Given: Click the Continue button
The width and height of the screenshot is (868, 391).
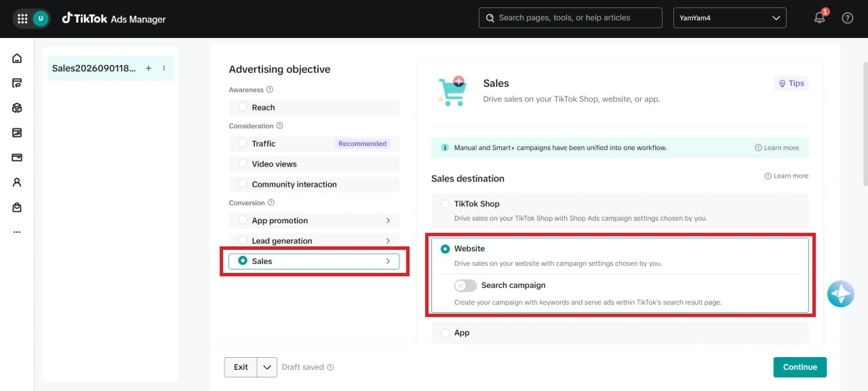Looking at the screenshot, I should (x=800, y=367).
